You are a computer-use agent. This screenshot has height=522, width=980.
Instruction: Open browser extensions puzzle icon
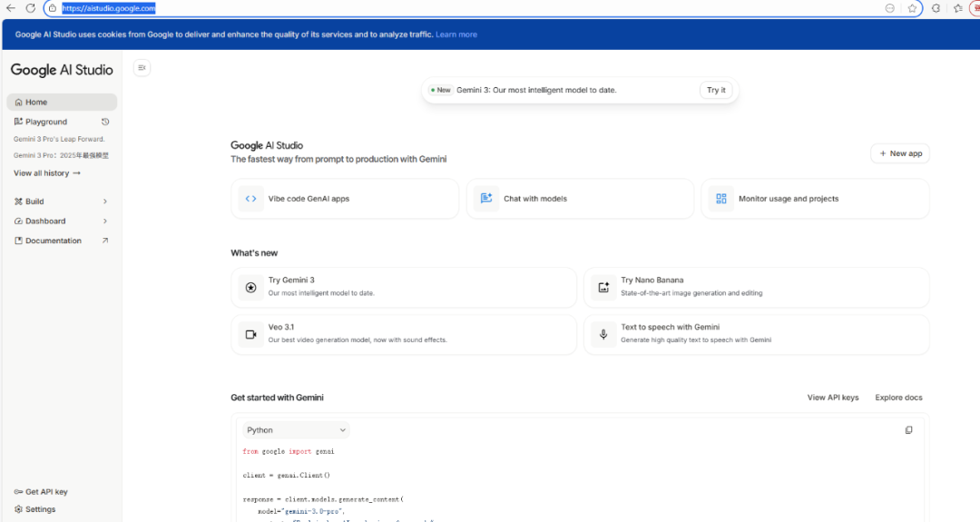click(x=936, y=8)
